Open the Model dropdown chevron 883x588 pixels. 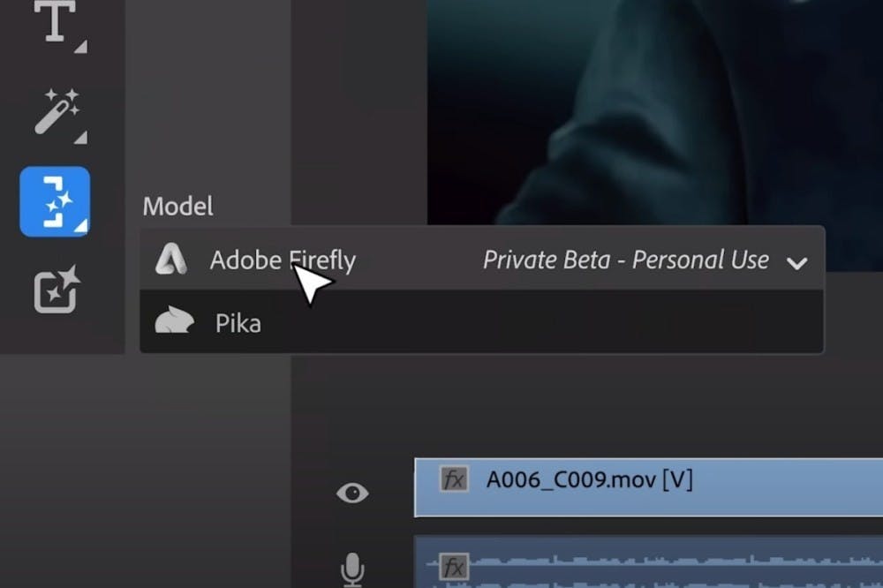(x=796, y=262)
